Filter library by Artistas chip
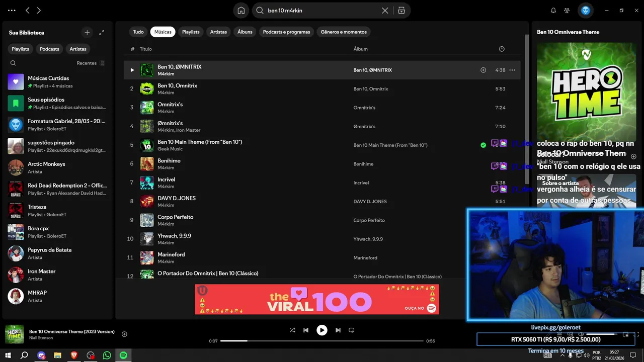Screen dimensions: 644x362 click(x=78, y=49)
